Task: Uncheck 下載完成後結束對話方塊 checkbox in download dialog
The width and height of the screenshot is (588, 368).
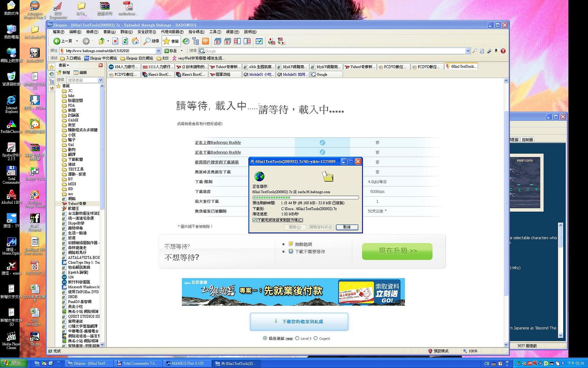Action: pyautogui.click(x=255, y=220)
